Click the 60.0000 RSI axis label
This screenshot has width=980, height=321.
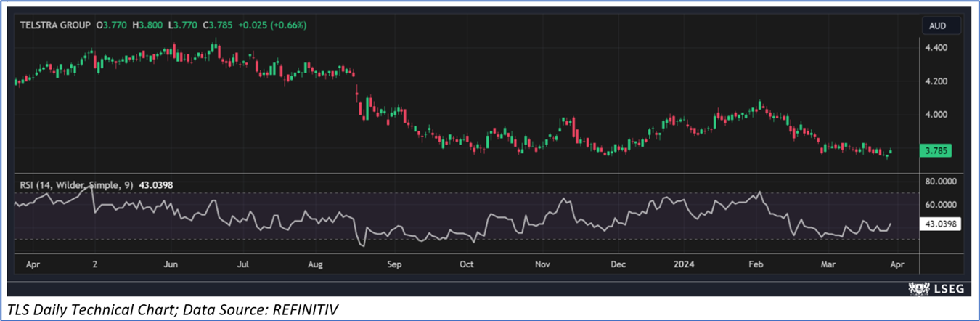point(942,205)
